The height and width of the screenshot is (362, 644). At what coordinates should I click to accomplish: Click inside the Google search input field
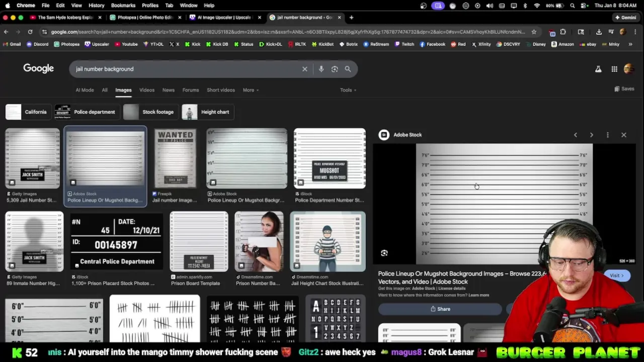point(186,69)
